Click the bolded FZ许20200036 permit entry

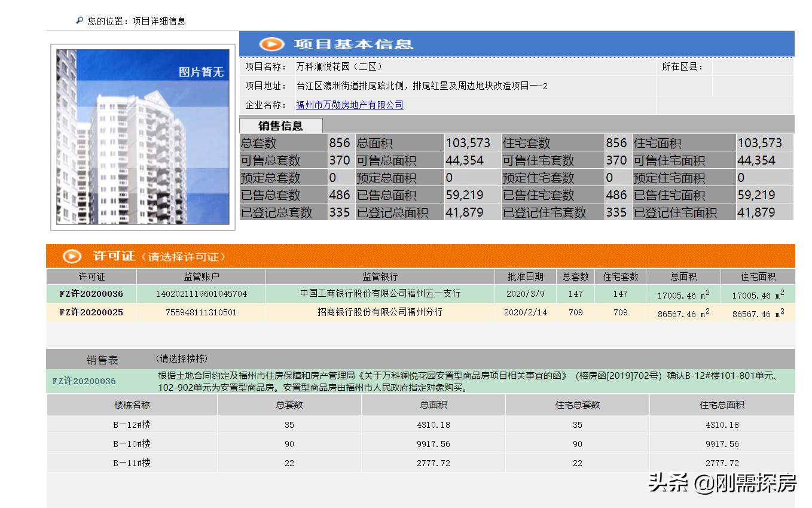point(91,294)
